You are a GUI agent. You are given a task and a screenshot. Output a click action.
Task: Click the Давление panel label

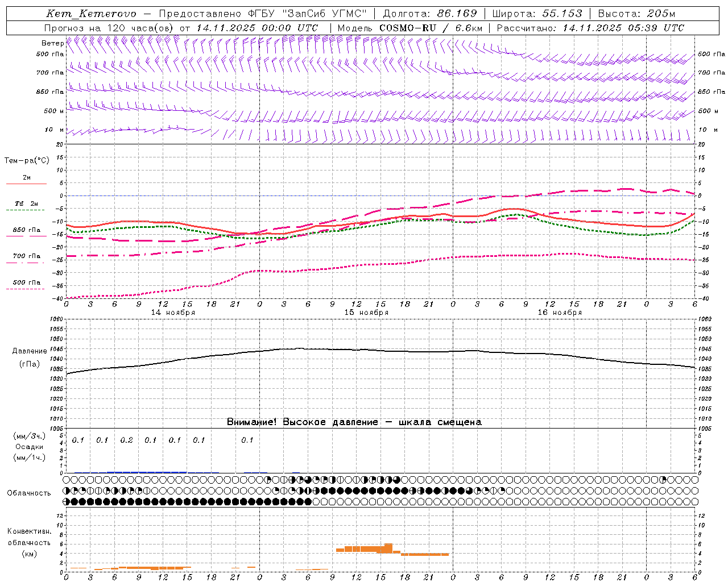pyautogui.click(x=30, y=351)
